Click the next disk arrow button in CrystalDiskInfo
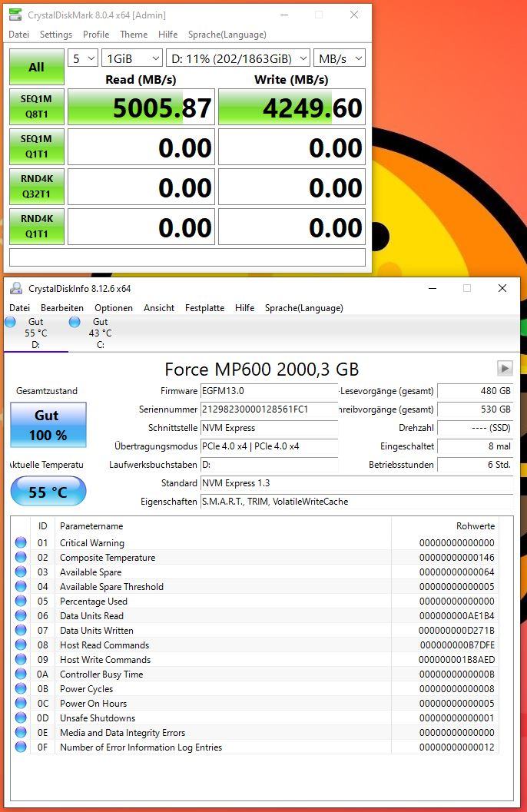Screen dimensions: 527x812 (x=505, y=369)
